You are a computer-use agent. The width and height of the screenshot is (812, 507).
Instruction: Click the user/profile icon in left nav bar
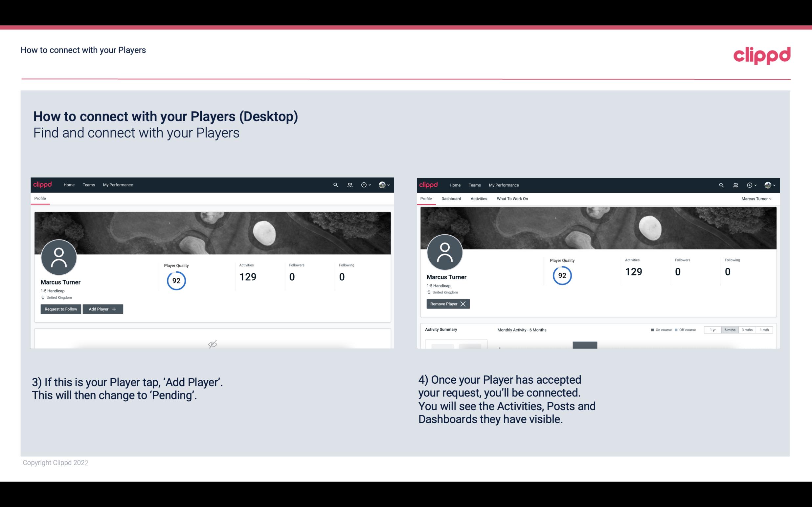pos(349,184)
